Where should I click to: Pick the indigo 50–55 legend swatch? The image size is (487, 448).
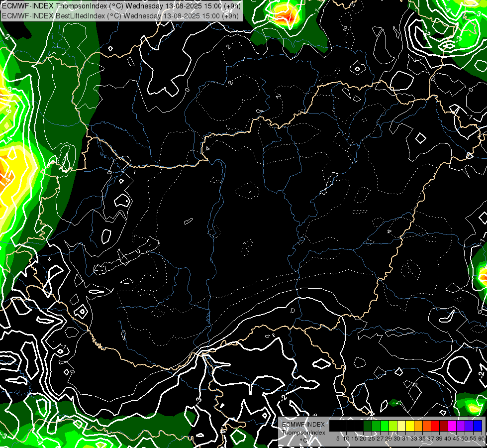tap(469, 426)
